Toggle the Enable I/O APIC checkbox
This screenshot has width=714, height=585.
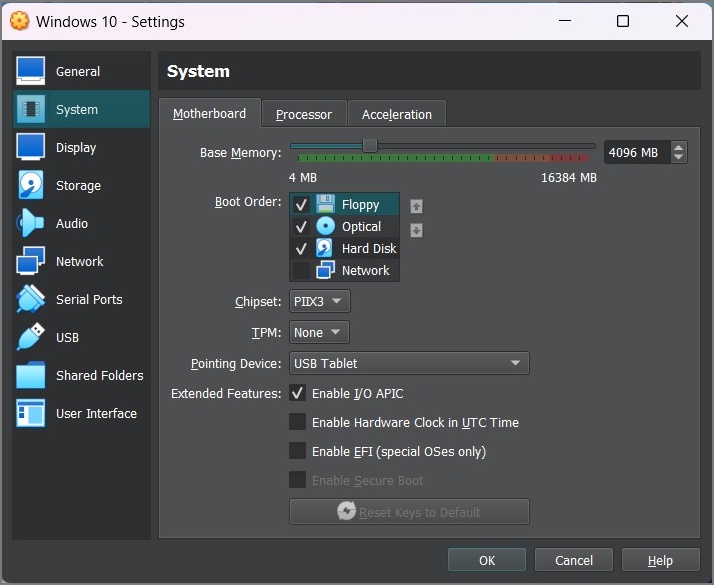click(297, 393)
